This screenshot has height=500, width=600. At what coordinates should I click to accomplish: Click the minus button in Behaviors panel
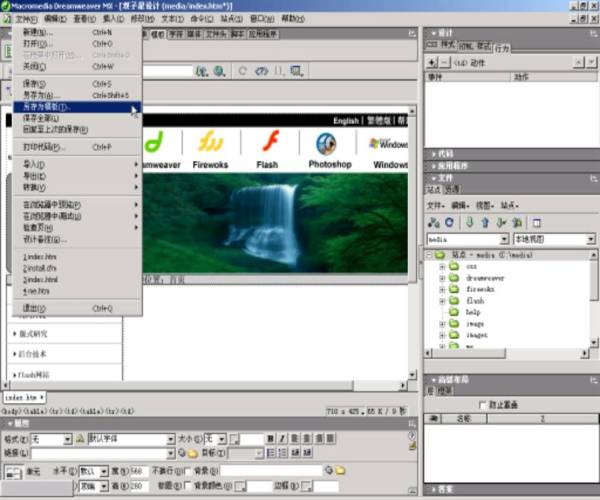[444, 62]
